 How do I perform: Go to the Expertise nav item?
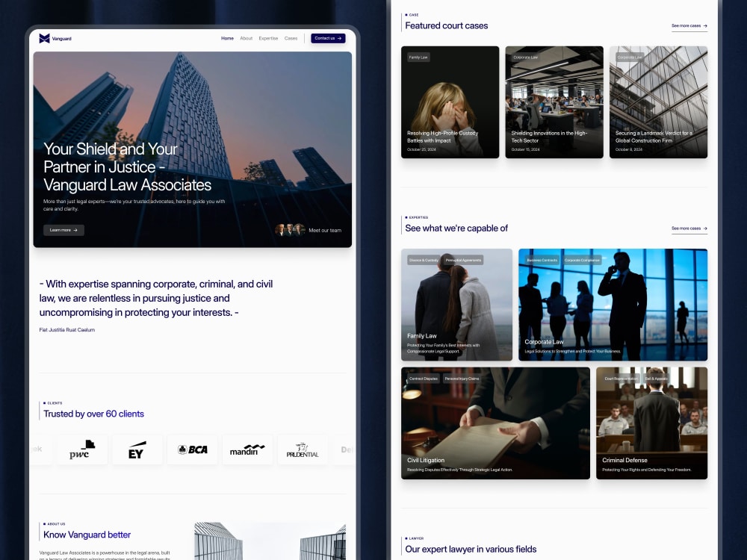coord(268,39)
